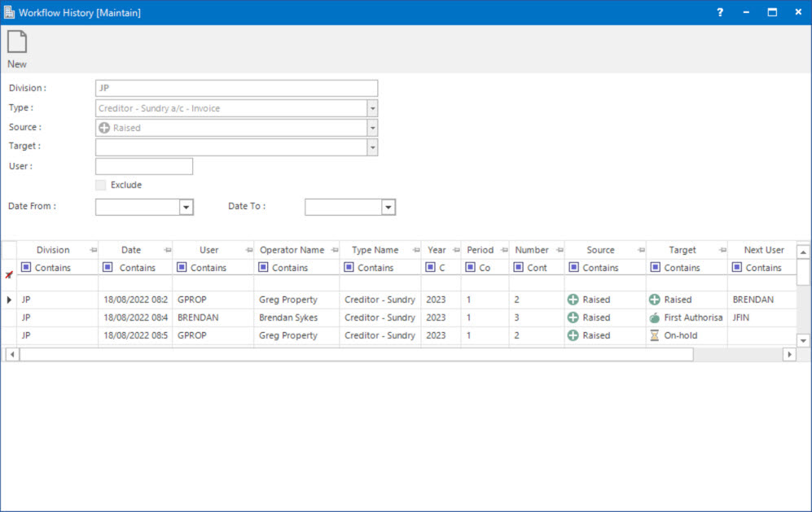
Task: Expand the Target selection list
Action: (372, 147)
